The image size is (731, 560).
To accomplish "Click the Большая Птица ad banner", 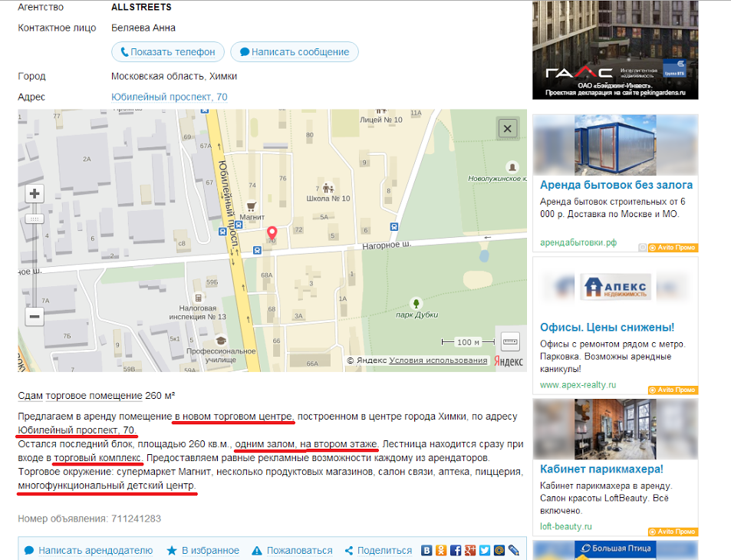I will click(x=615, y=550).
